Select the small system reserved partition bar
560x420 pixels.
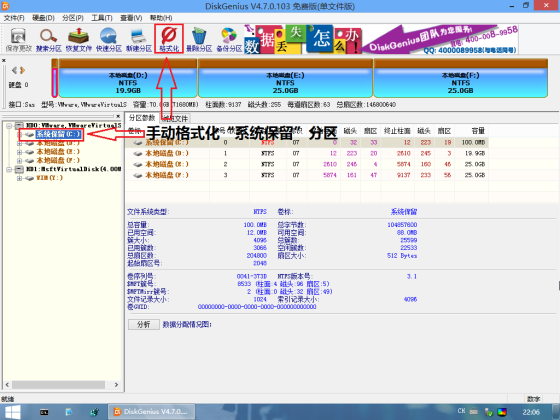(x=55, y=79)
